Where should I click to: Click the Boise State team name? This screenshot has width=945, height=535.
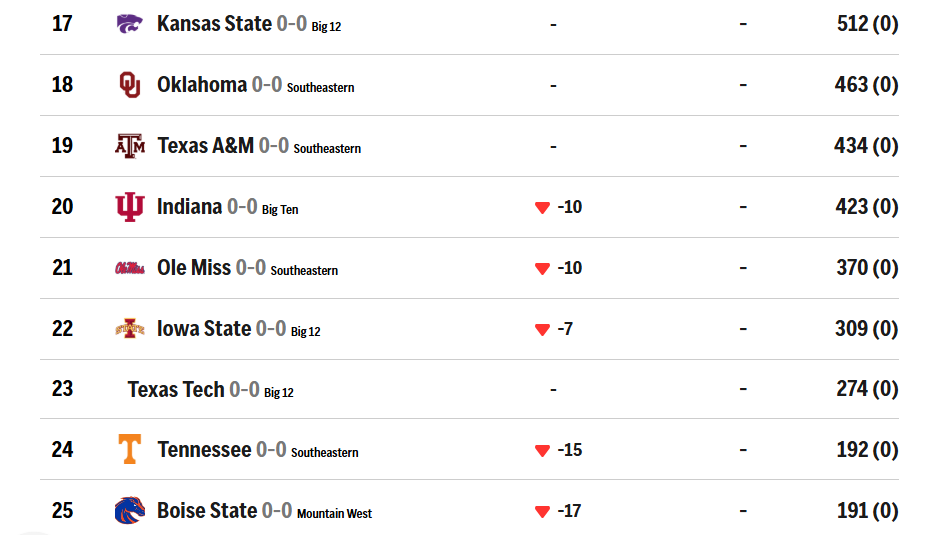[207, 510]
